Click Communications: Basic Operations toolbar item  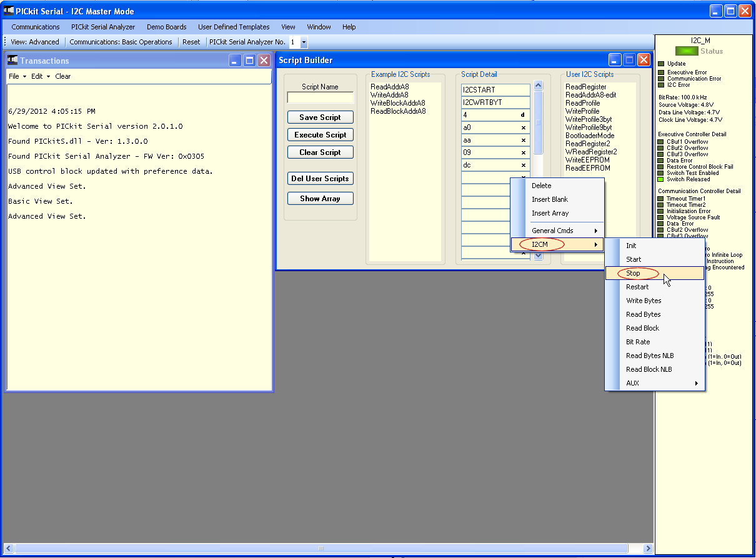pos(121,42)
